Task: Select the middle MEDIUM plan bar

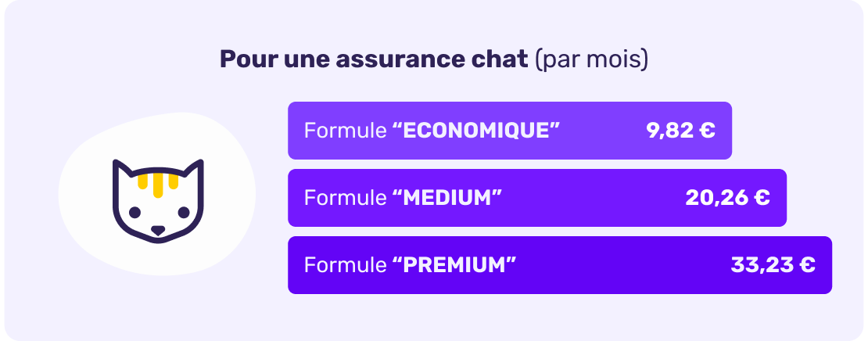Action: click(x=594, y=198)
